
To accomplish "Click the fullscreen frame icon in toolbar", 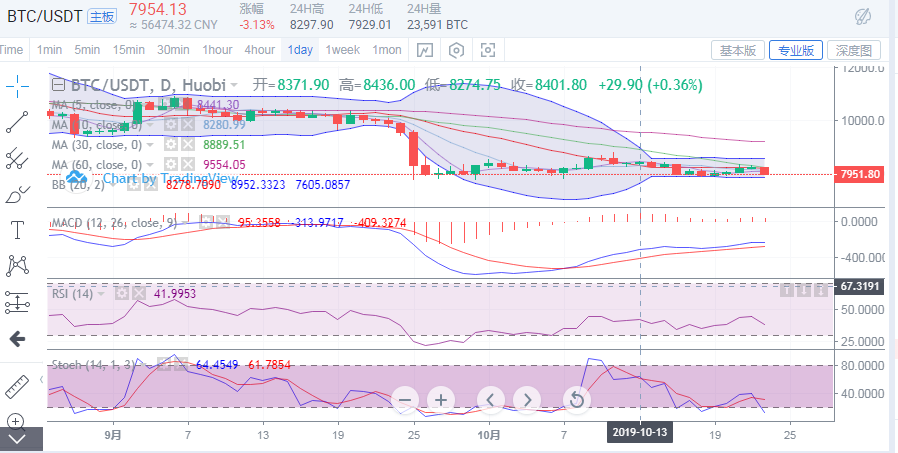I will click(x=487, y=50).
